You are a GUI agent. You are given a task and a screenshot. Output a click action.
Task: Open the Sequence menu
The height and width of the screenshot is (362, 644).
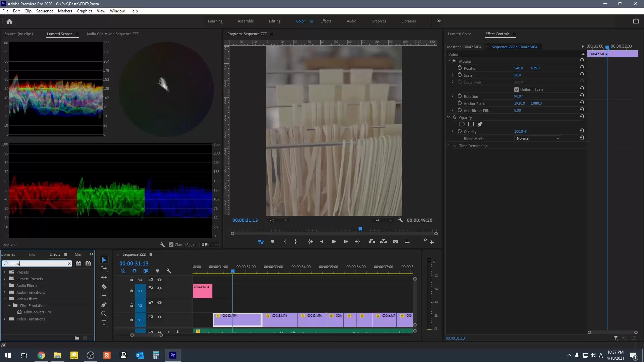point(45,11)
